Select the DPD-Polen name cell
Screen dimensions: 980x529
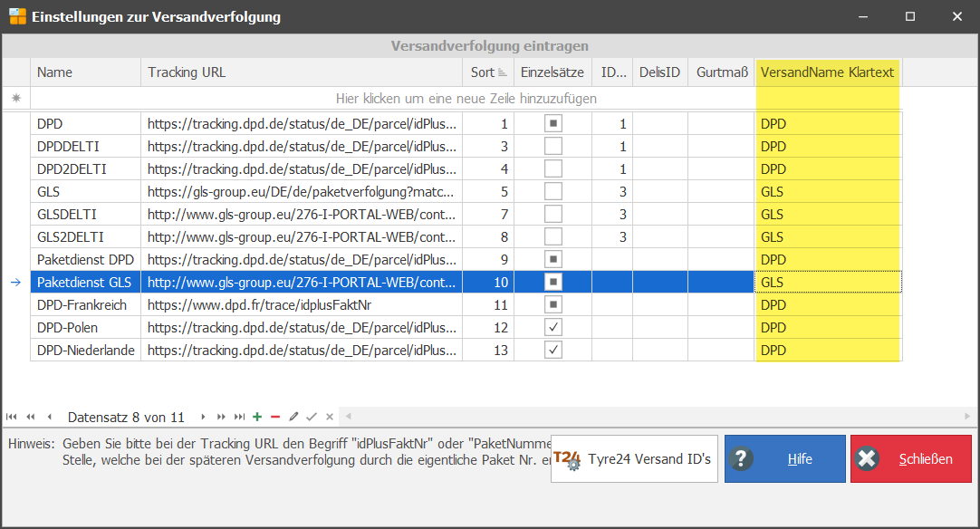pos(86,328)
